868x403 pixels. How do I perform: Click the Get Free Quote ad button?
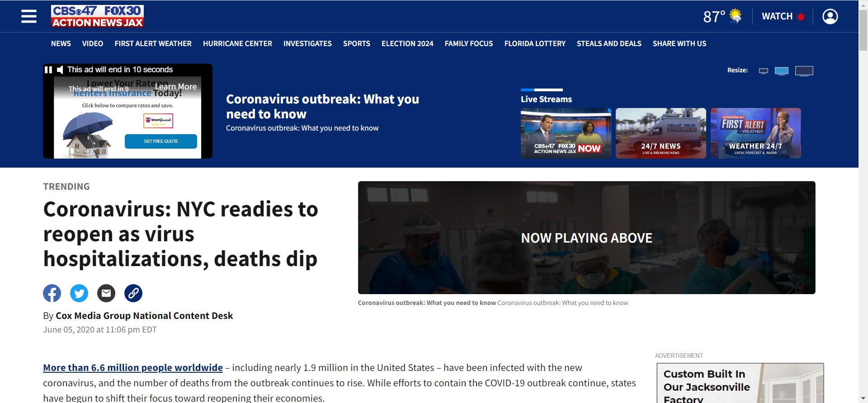point(161,141)
